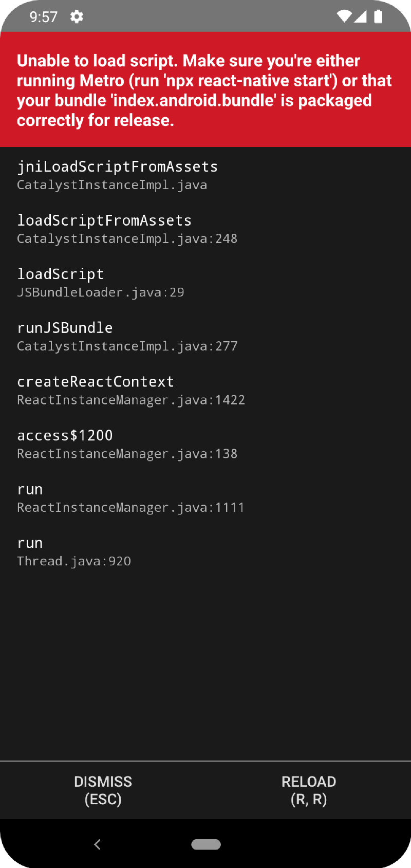Viewport: 411px width, 868px height.
Task: Tap the settings gear in status bar
Action: [x=77, y=17]
